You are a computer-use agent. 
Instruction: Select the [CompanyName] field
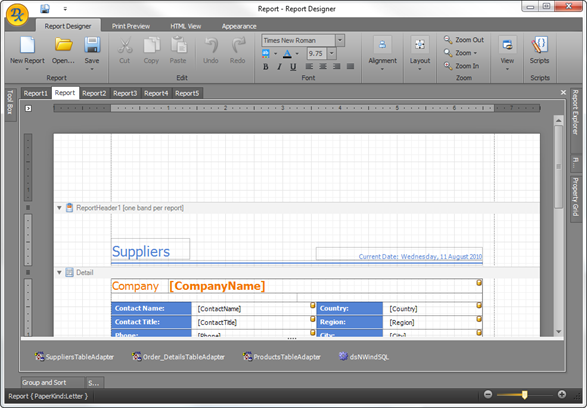(217, 286)
